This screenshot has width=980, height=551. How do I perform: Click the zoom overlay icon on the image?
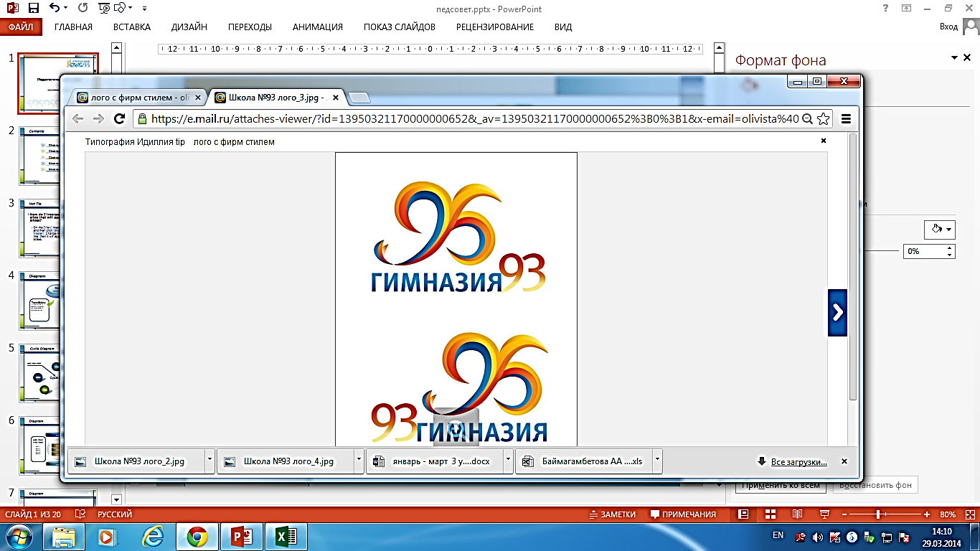(x=456, y=428)
